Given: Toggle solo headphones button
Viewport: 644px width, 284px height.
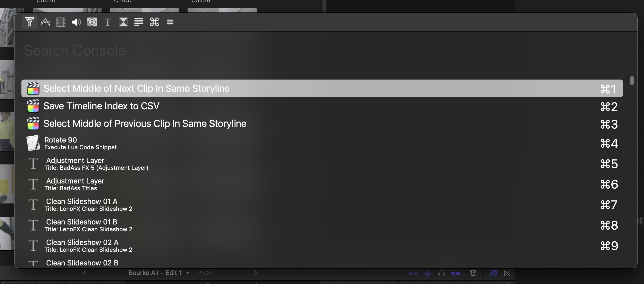Looking at the screenshot, I should (x=441, y=273).
